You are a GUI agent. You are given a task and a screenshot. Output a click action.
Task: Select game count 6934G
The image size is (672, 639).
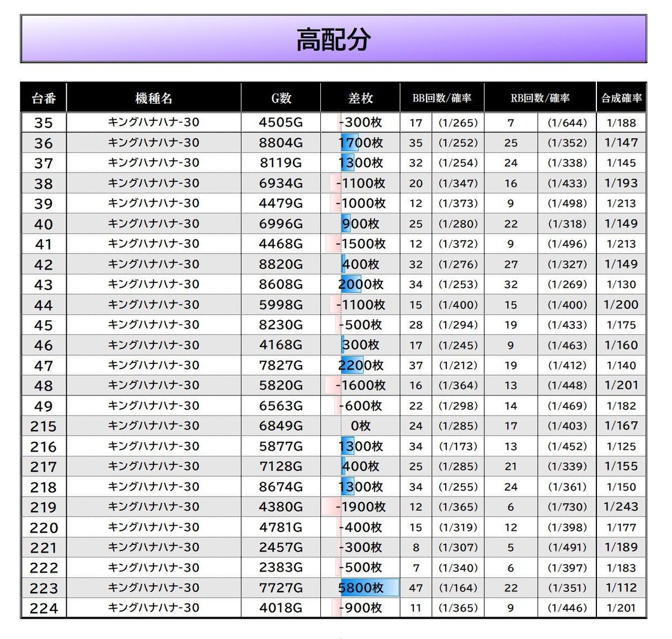point(281,183)
